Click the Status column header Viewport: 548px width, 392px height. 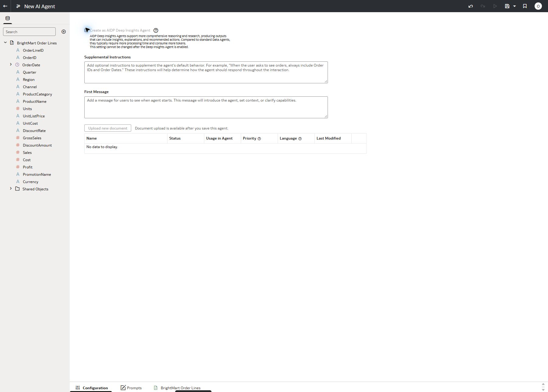point(186,138)
